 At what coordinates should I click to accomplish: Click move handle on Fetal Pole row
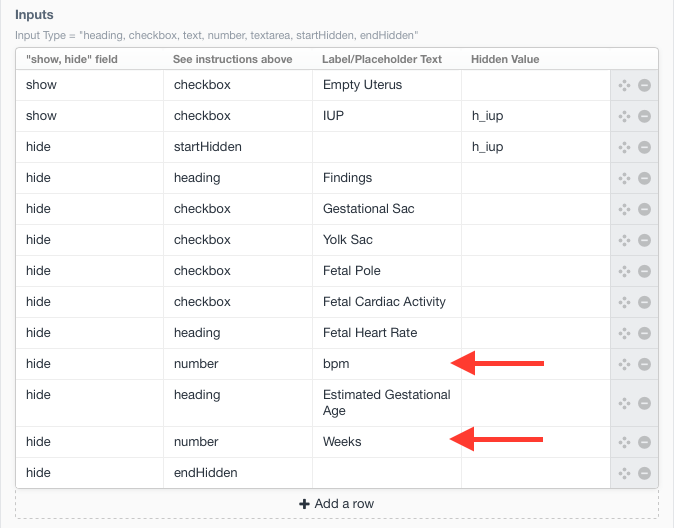pos(624,271)
